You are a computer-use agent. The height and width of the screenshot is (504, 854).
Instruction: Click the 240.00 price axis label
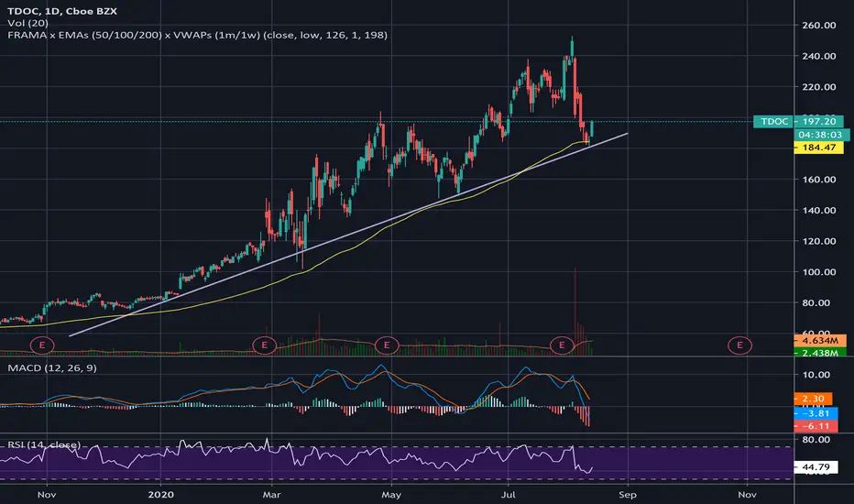coord(818,56)
